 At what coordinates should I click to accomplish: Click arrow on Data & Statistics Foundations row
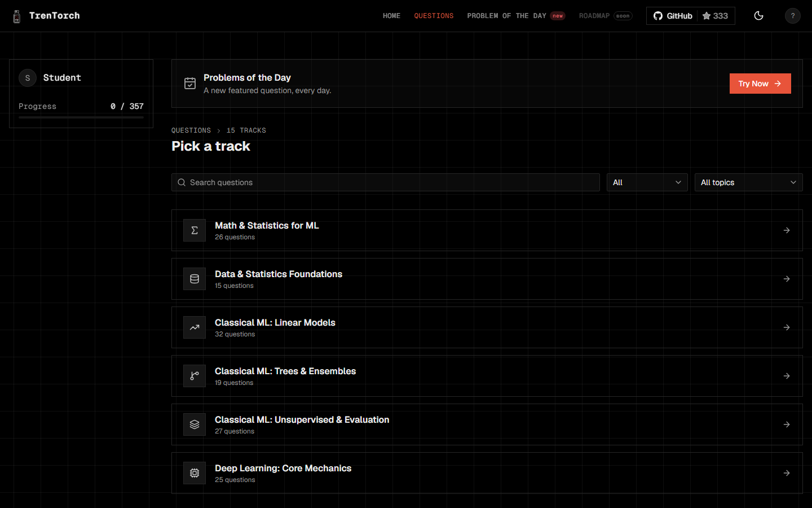[787, 279]
